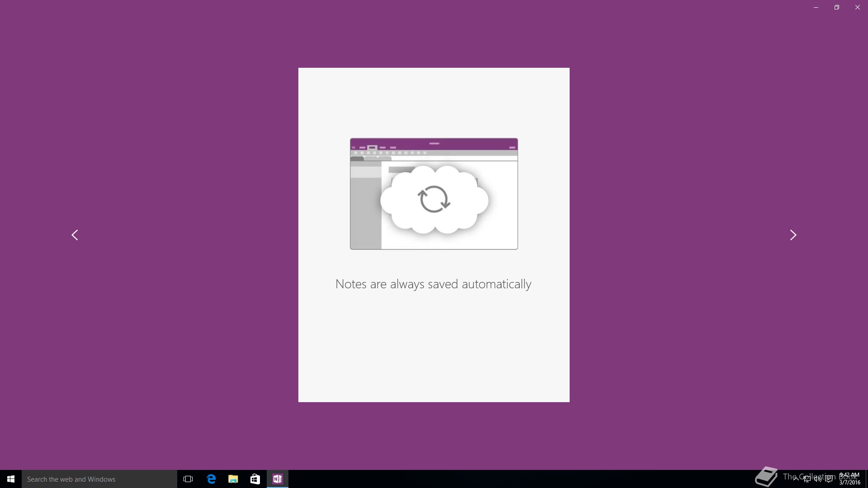The width and height of the screenshot is (868, 488).
Task: Open the network status tray icon
Action: [807, 479]
